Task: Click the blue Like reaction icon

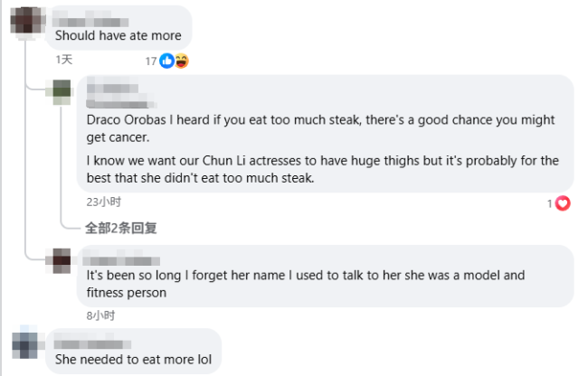Action: click(x=167, y=61)
